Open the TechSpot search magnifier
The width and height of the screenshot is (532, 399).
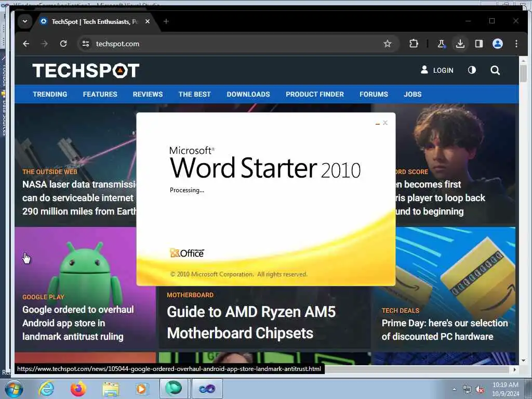(495, 70)
